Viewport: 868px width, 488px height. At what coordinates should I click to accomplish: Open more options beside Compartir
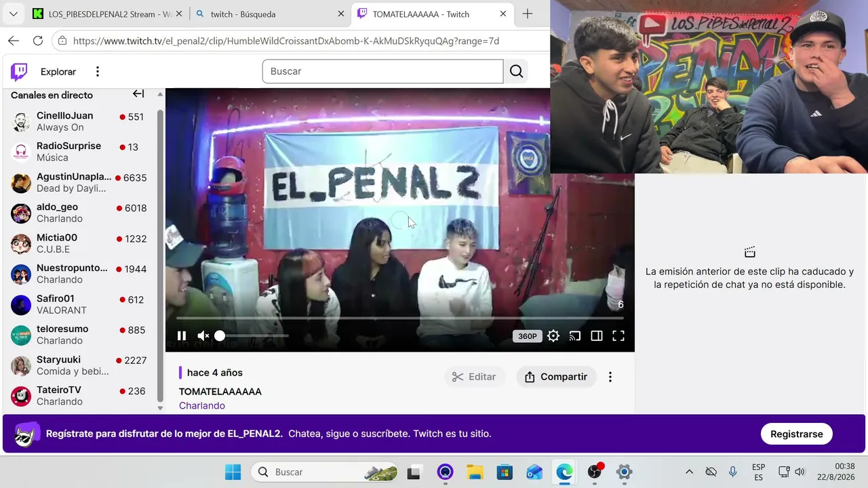click(610, 377)
